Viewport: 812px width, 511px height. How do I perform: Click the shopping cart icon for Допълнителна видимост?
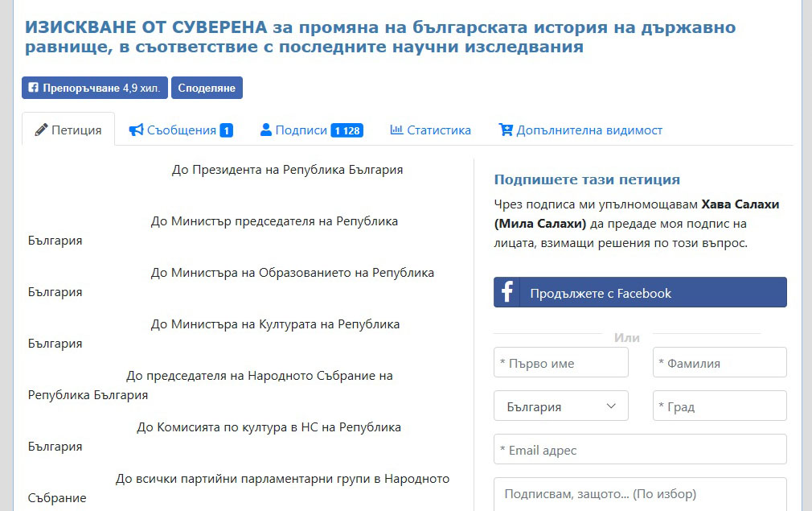(506, 130)
